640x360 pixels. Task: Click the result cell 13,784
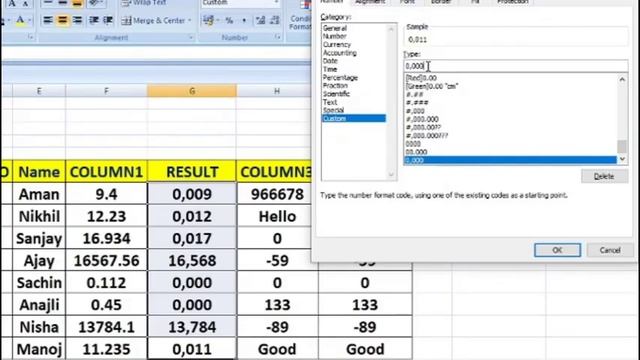pyautogui.click(x=192, y=327)
